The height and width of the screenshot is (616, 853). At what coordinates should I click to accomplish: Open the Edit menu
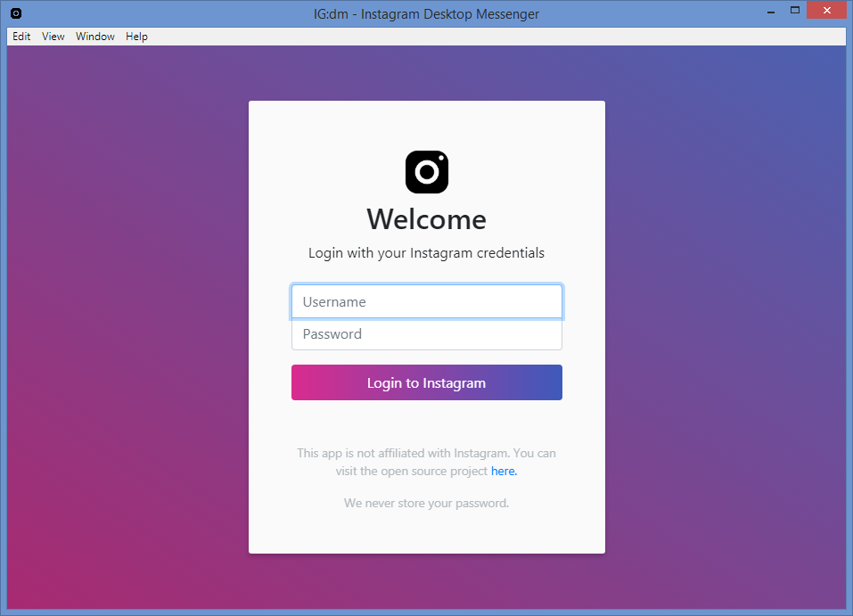pos(21,37)
